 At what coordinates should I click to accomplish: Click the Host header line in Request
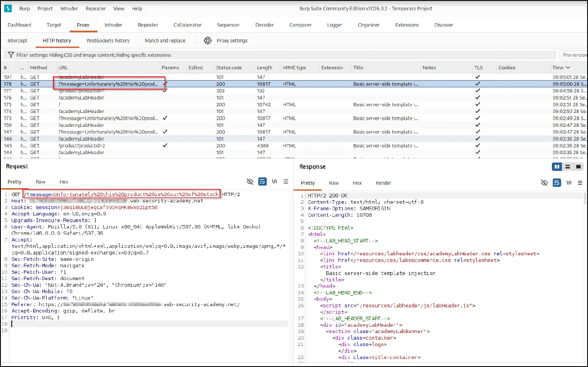pos(107,201)
